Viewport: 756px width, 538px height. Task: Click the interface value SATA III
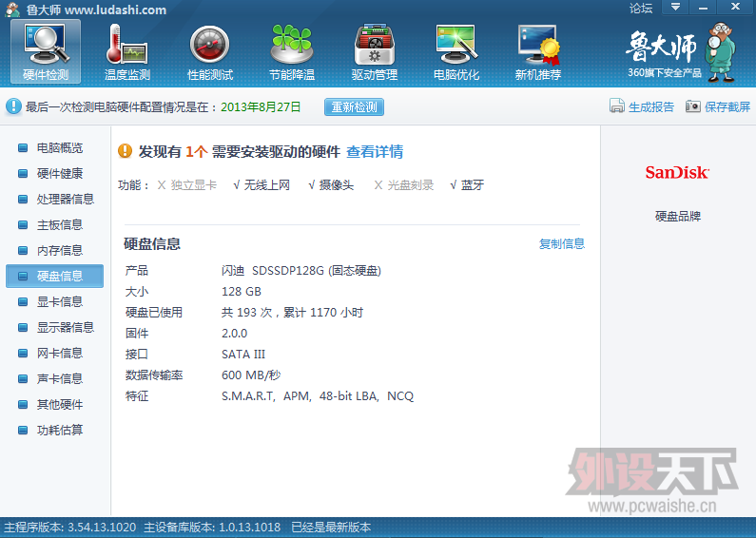click(x=243, y=355)
